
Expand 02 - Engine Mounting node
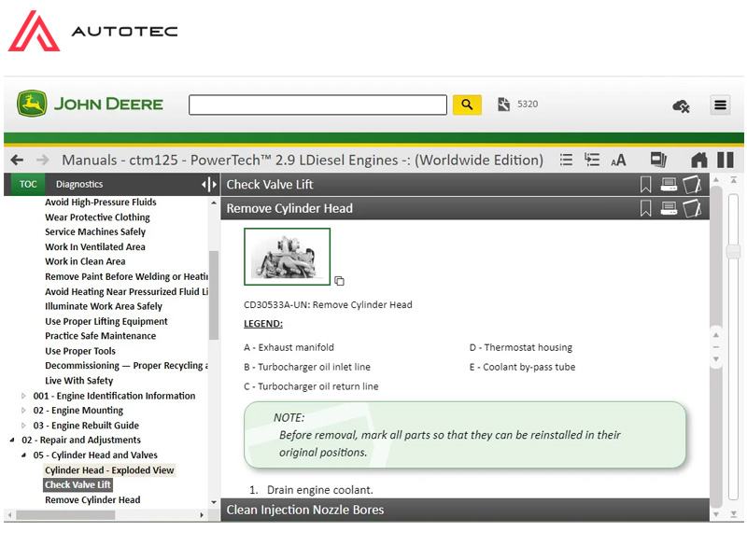(23, 410)
